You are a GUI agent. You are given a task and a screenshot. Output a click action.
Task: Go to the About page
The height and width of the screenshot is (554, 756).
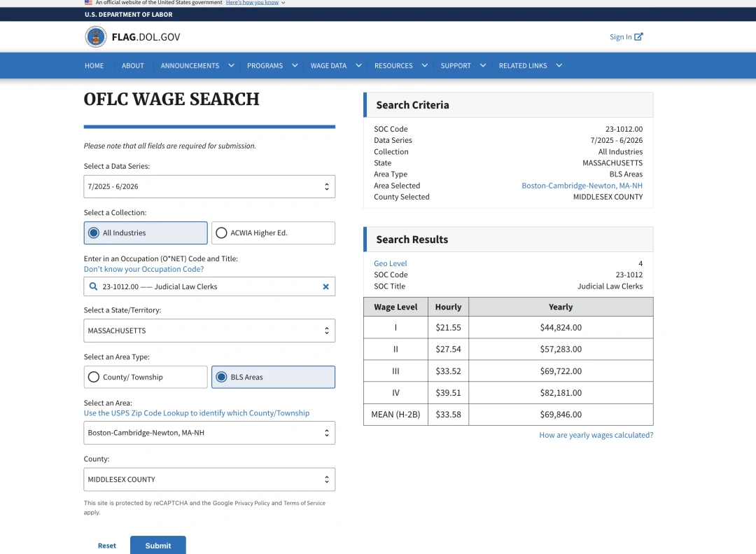tap(132, 66)
